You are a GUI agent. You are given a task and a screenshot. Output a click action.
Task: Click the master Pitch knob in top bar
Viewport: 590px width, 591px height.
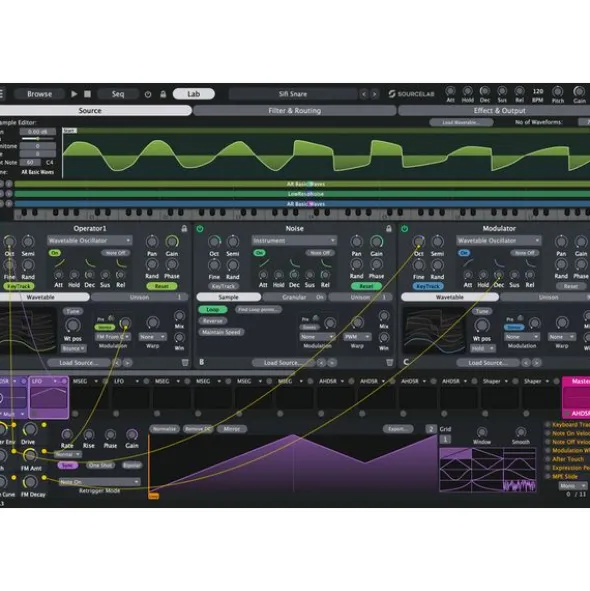pos(558,91)
